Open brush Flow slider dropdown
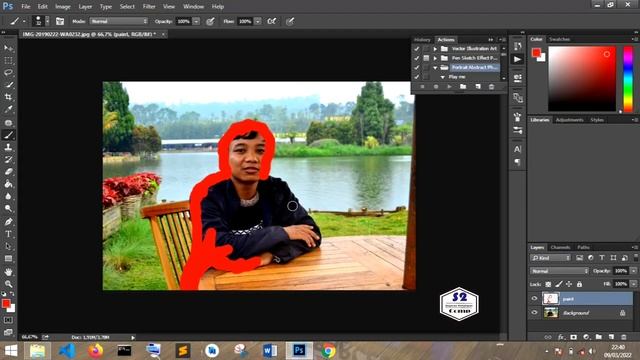Viewport: 640px width, 360px height. point(258,21)
